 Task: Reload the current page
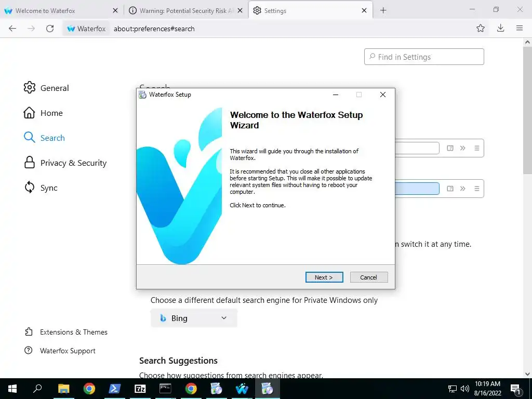50,29
